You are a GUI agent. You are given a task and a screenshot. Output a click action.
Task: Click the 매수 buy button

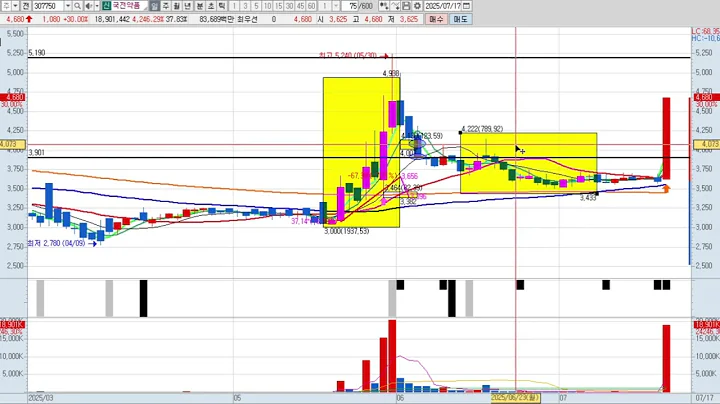pos(436,19)
